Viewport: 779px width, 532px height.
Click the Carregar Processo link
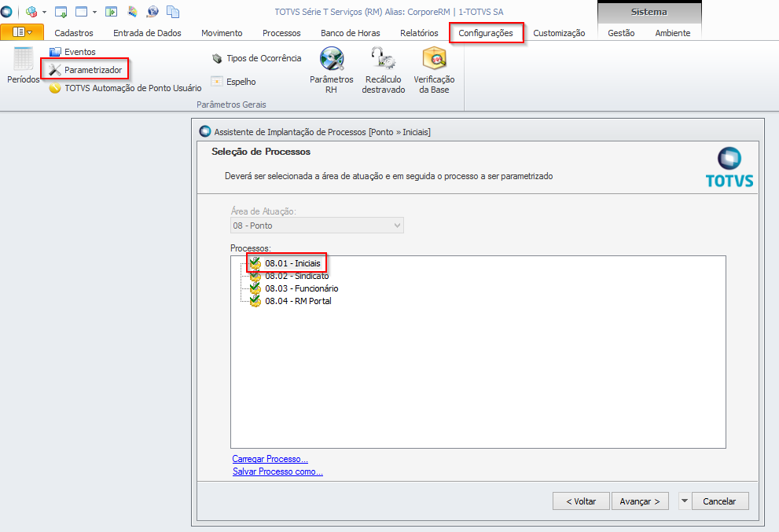(270, 458)
